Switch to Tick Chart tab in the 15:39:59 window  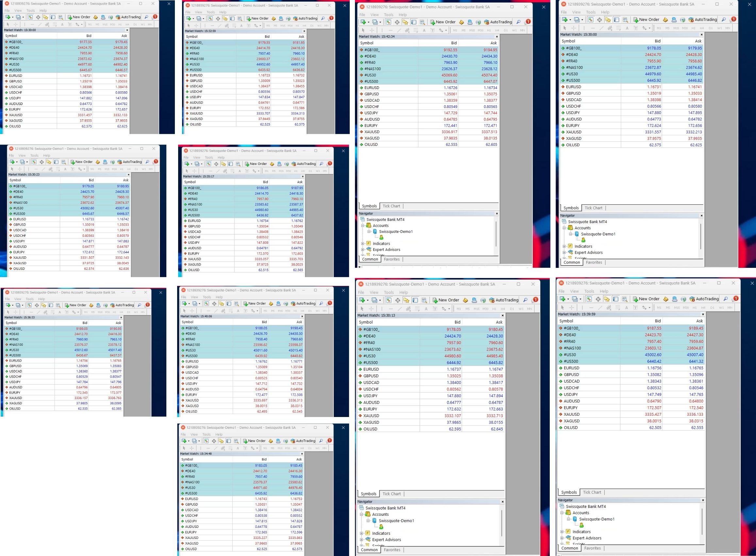pos(592,493)
